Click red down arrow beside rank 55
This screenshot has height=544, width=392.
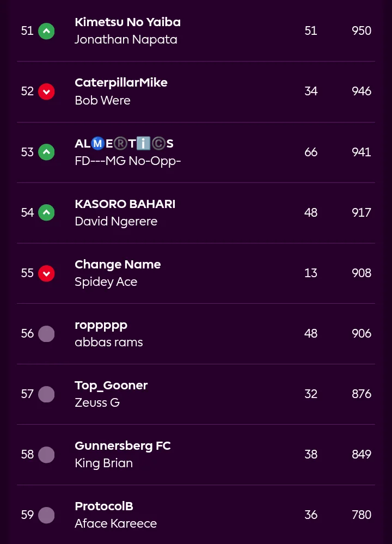tap(46, 273)
